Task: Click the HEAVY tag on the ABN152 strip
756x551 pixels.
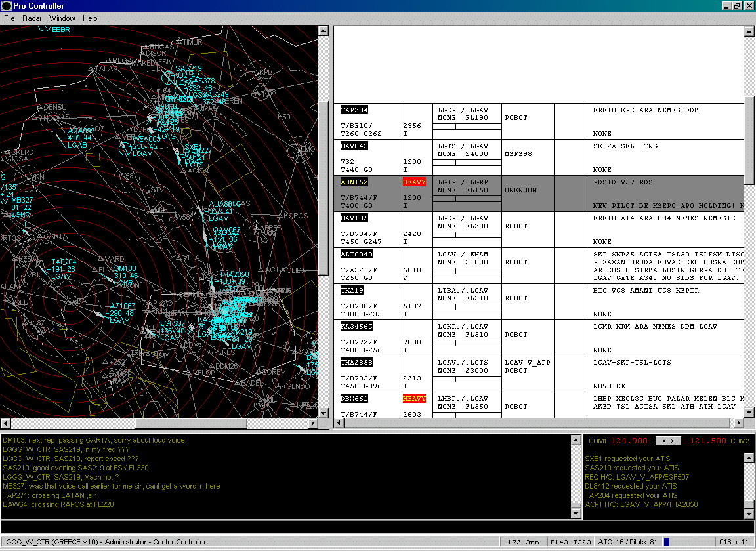Action: pos(414,182)
